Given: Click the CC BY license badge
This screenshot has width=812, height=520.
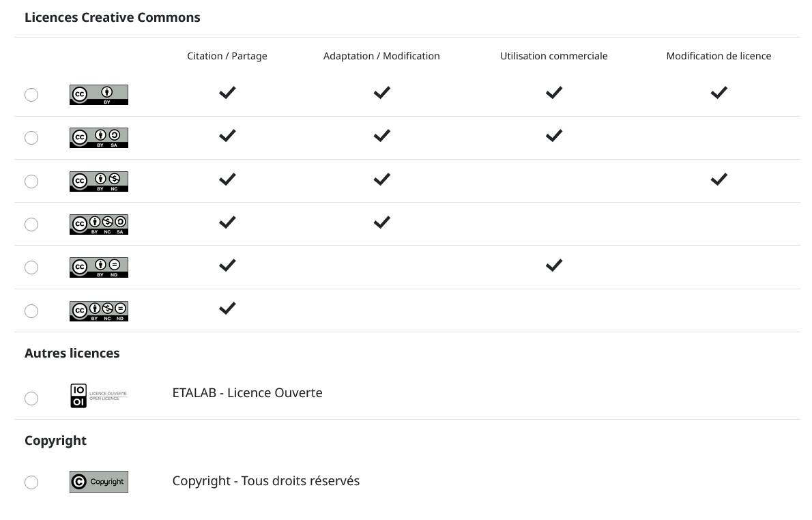Looking at the screenshot, I should pyautogui.click(x=99, y=95).
